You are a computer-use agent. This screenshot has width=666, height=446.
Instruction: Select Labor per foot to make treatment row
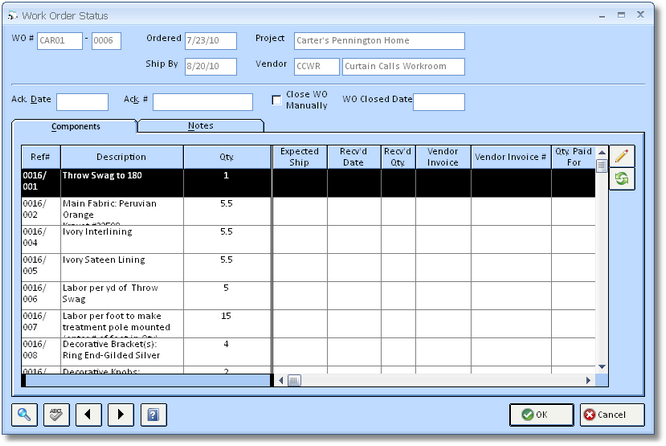tap(308, 324)
